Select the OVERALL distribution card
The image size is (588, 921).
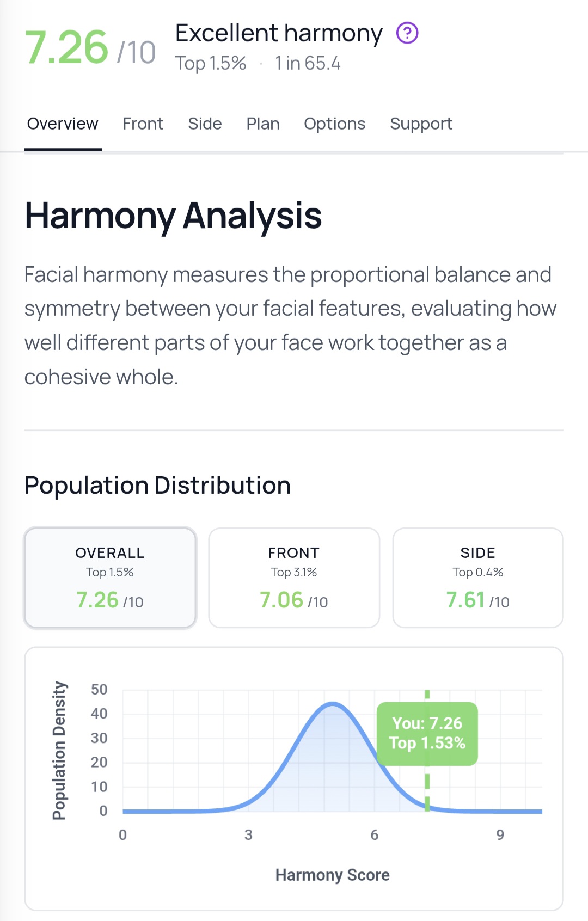(110, 577)
